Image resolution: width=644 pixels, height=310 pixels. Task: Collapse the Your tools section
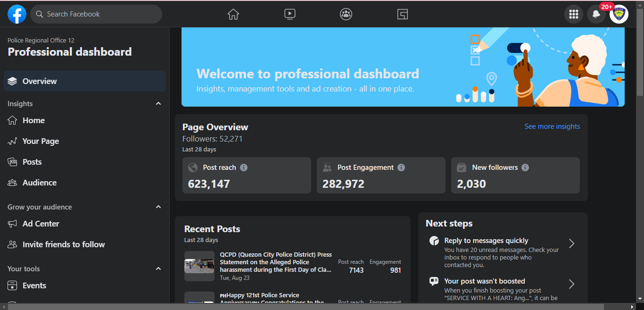[x=158, y=269]
